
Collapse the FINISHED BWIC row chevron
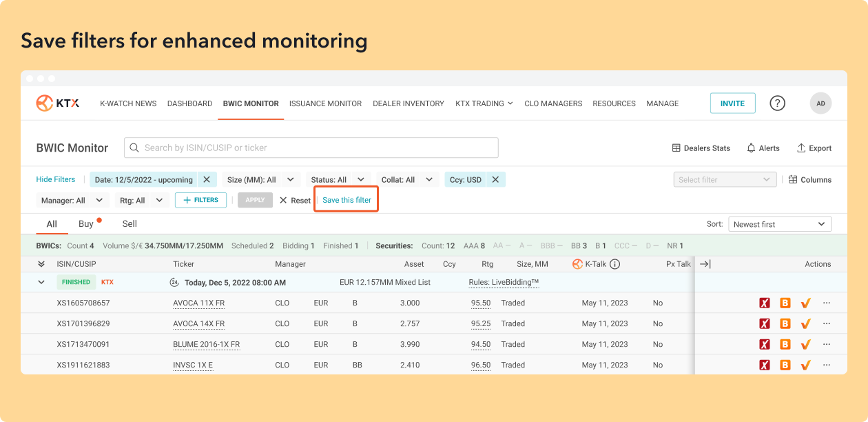41,282
